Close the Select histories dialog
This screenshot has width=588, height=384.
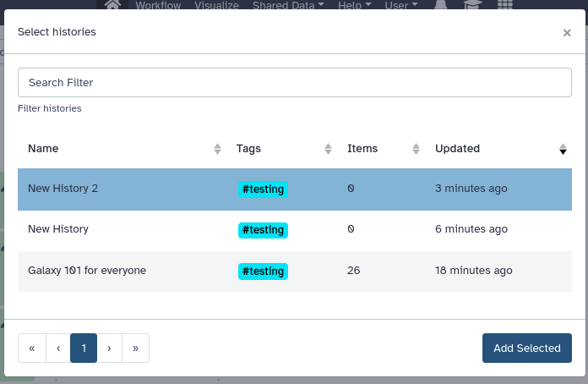(567, 33)
